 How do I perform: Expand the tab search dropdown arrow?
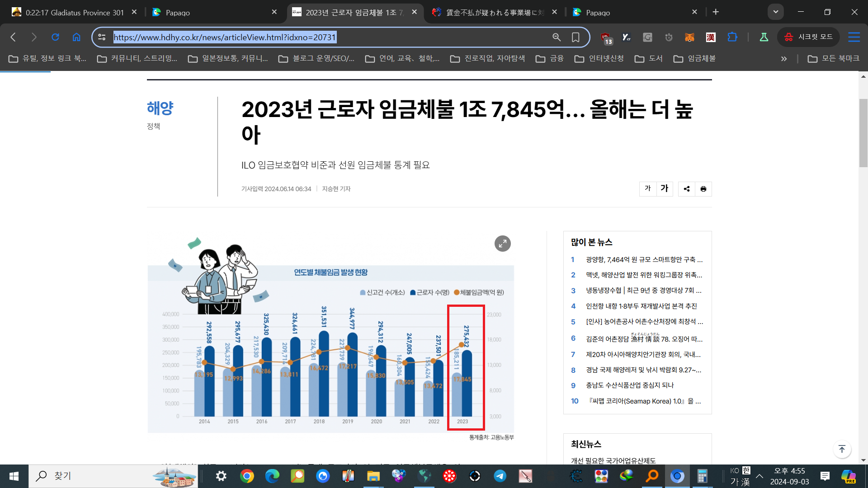coord(775,12)
